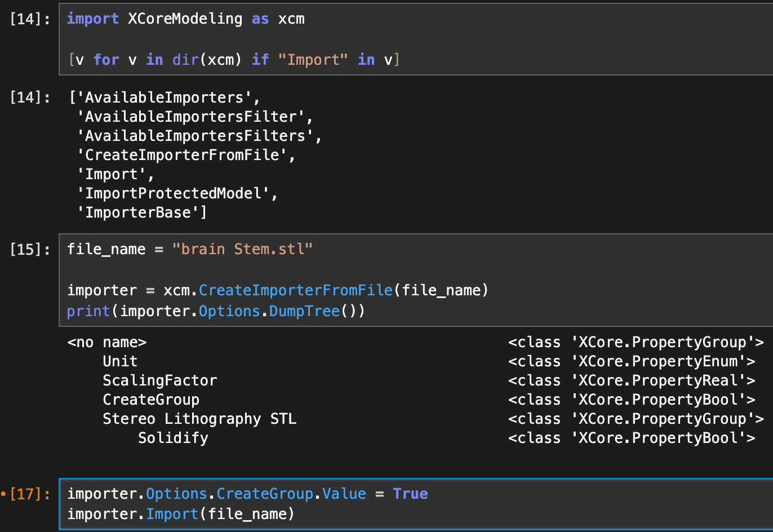Click the print DumpTree line
This screenshot has width=773, height=532.
pyautogui.click(x=216, y=311)
